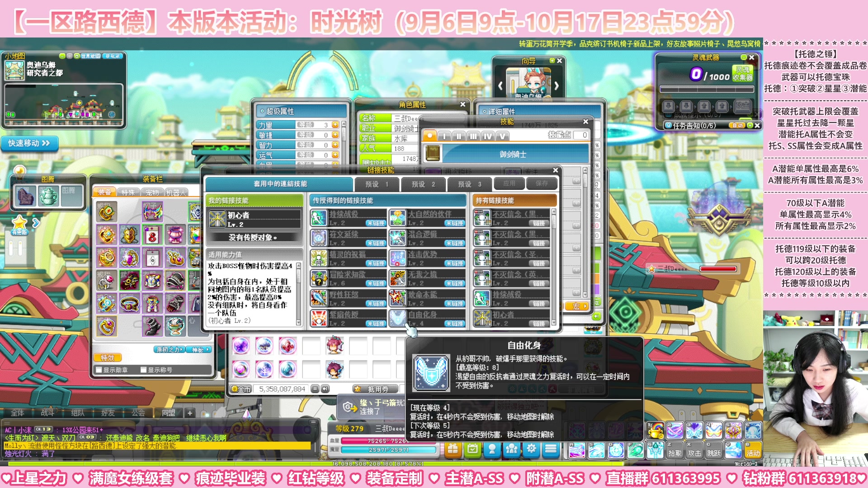Expand the 原初之力 section
Viewport: 868px width, 488px height.
point(170,350)
